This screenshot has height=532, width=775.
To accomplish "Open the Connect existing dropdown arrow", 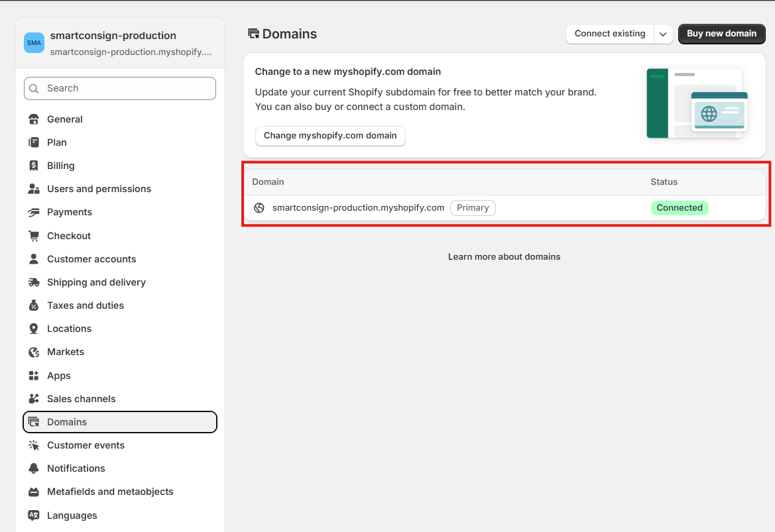I will click(x=663, y=34).
